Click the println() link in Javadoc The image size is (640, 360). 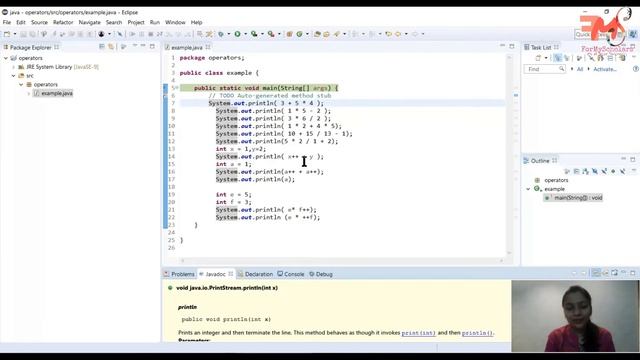[x=477, y=333]
